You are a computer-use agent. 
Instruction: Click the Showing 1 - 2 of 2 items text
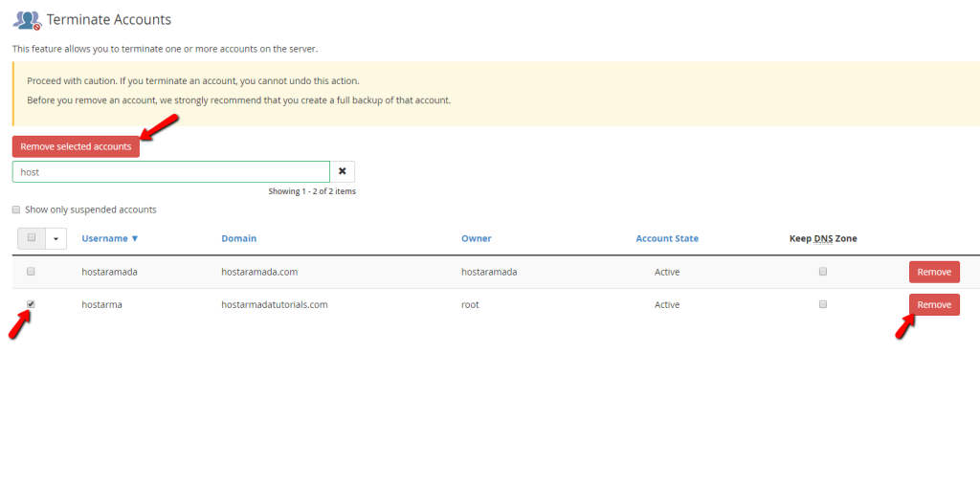[312, 191]
